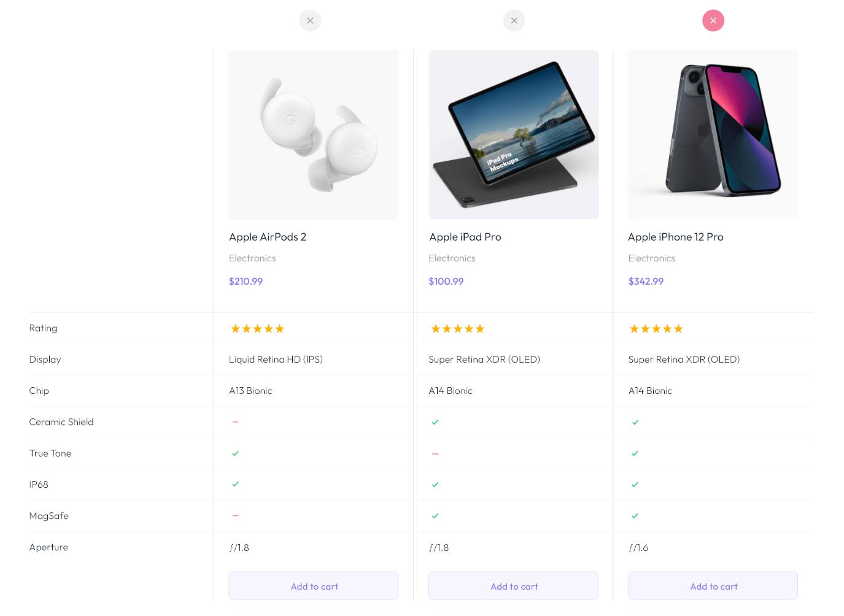The height and width of the screenshot is (616, 844).
Task: Click the five-star rating for iPad Pro
Action: (457, 328)
